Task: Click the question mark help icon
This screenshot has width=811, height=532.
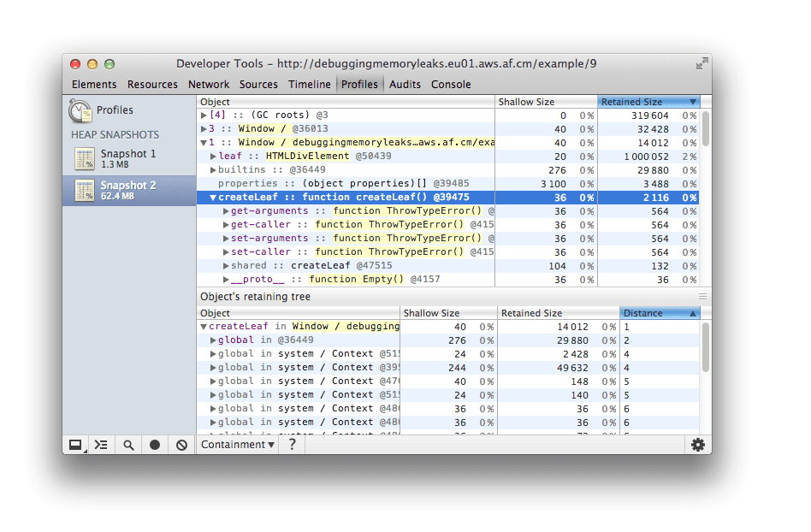Action: [x=292, y=445]
